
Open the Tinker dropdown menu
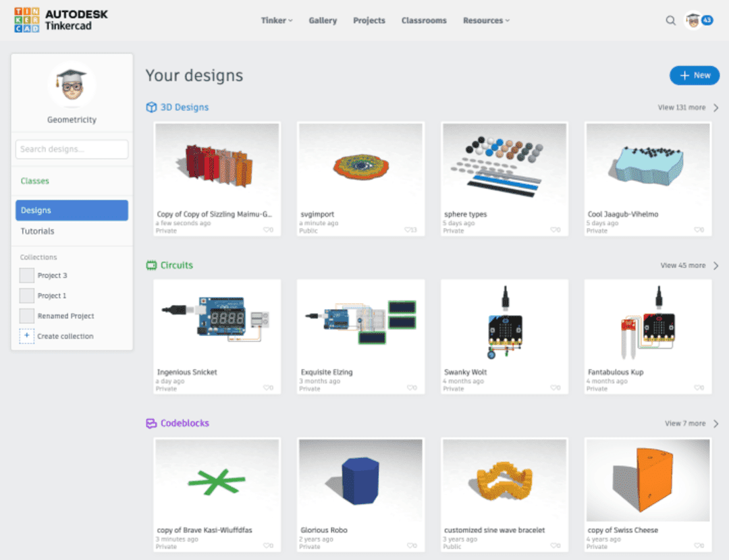pos(276,20)
